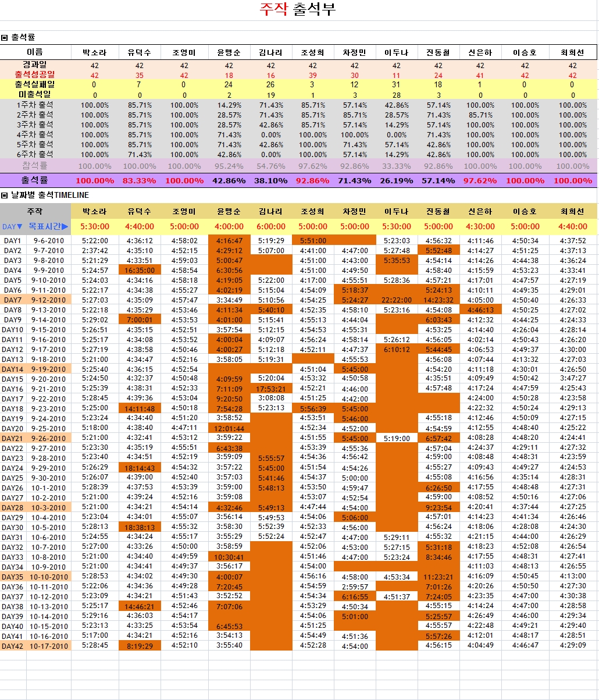Click the 33.33% 참석률 cell
This screenshot has width=599, height=700.
click(x=397, y=166)
